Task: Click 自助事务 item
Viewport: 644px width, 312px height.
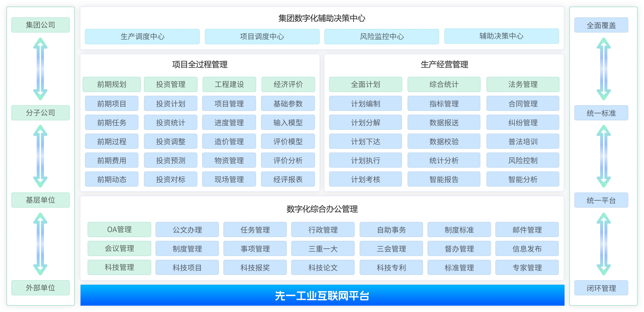Action: [x=391, y=230]
